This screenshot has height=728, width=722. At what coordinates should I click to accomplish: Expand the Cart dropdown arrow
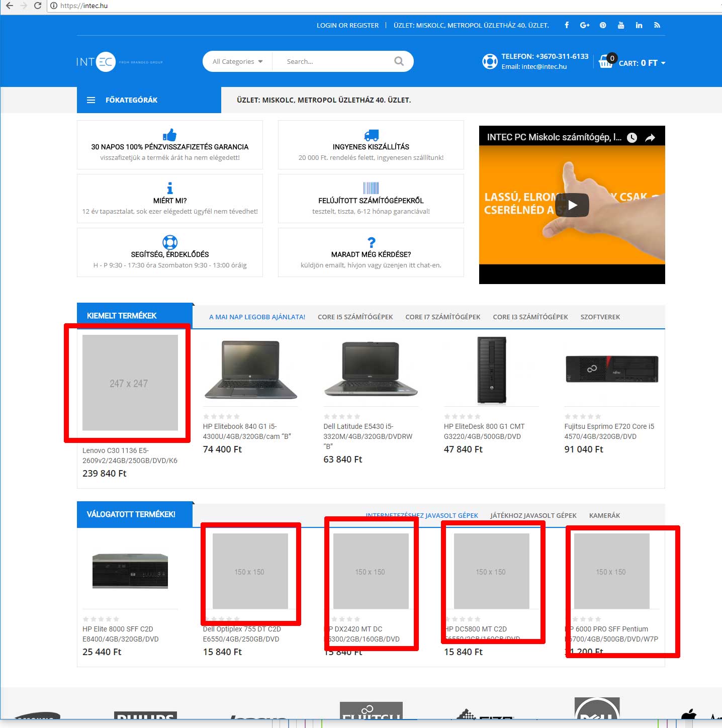(x=663, y=63)
